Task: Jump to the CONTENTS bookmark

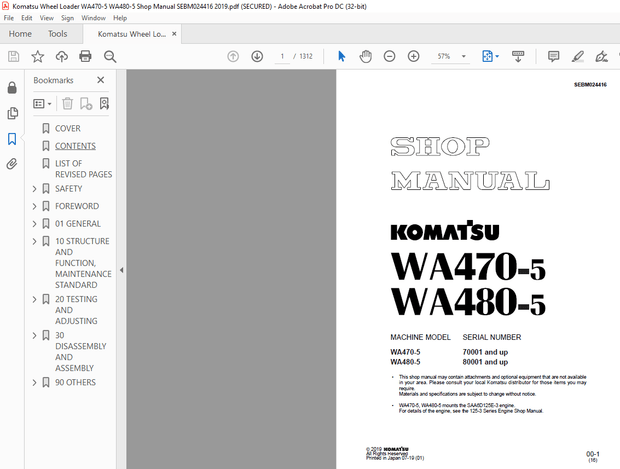Action: coord(75,146)
